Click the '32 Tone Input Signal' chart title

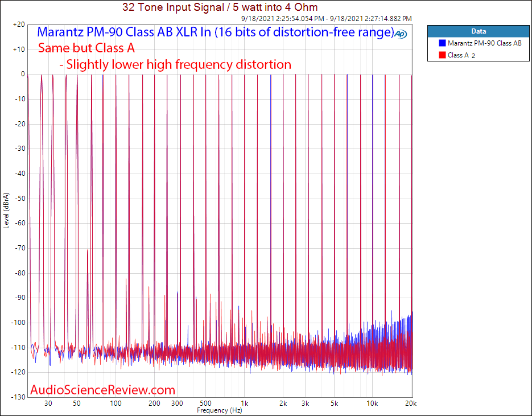tap(220, 7)
